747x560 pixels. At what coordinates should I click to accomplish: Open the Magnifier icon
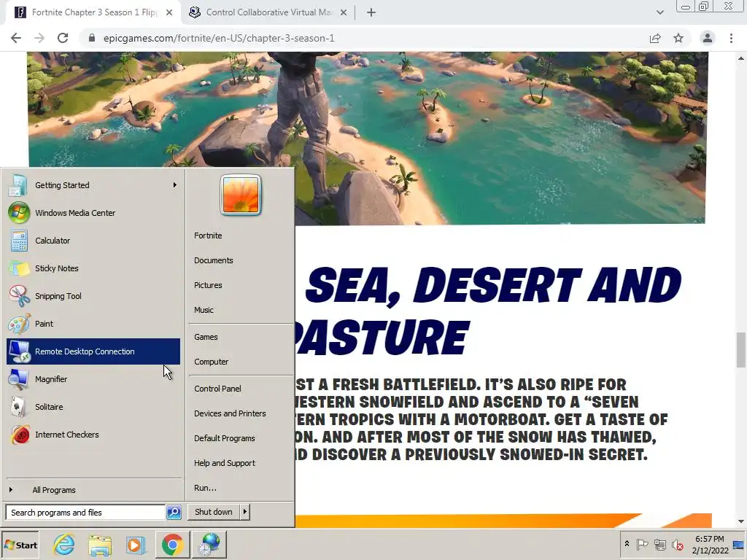tap(19, 379)
